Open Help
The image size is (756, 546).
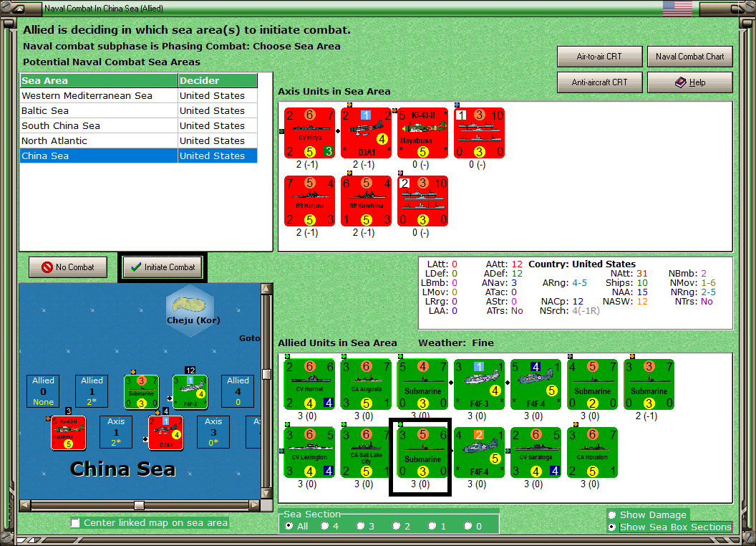[x=689, y=82]
